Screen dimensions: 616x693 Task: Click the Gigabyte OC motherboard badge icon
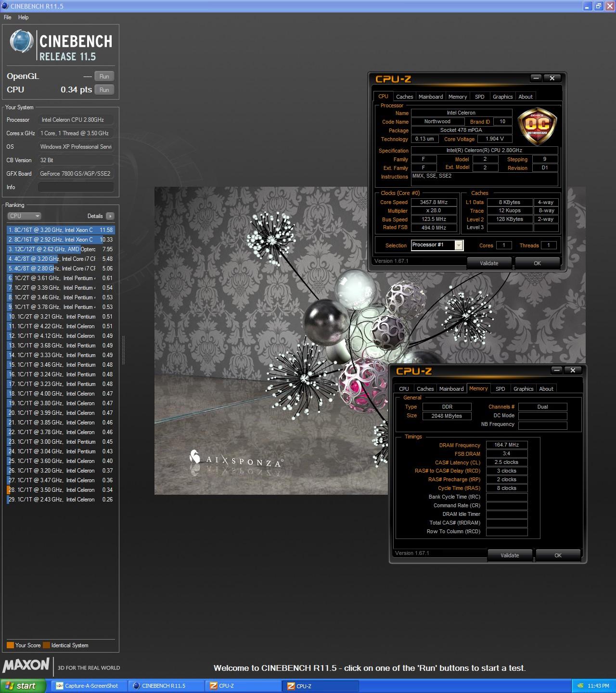coord(537,126)
